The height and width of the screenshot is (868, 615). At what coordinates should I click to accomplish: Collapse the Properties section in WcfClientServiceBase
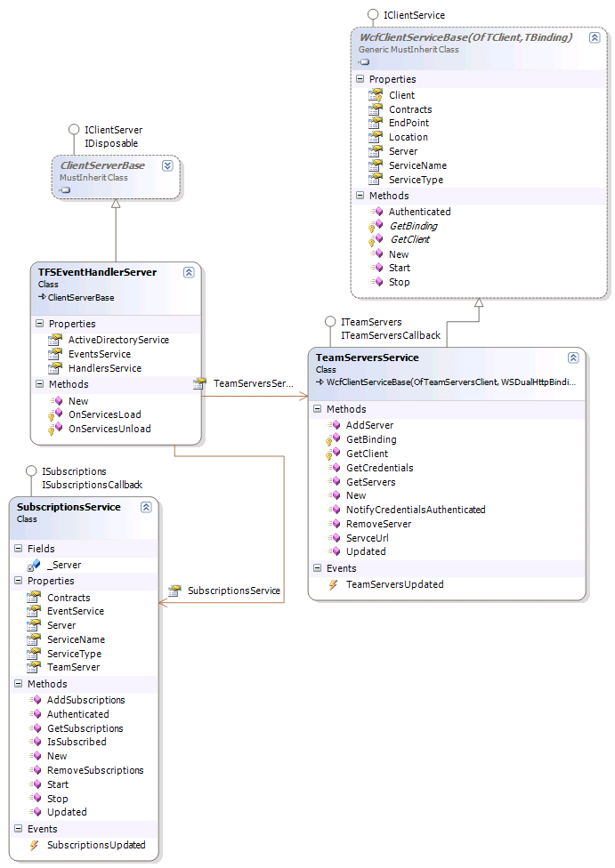[360, 79]
